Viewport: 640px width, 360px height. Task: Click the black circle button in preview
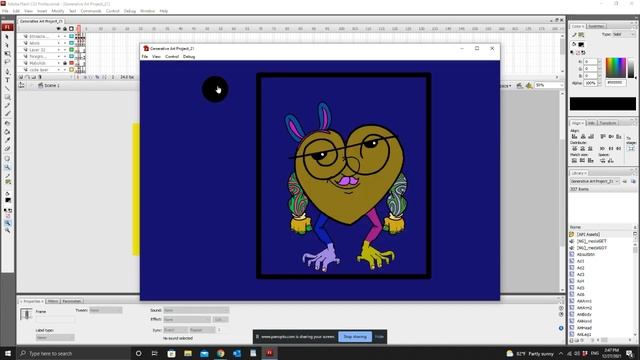click(215, 89)
